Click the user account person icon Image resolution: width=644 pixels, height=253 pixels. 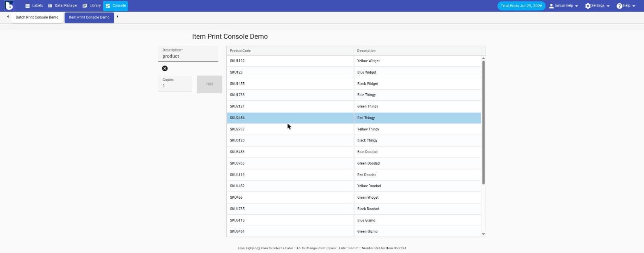[551, 6]
